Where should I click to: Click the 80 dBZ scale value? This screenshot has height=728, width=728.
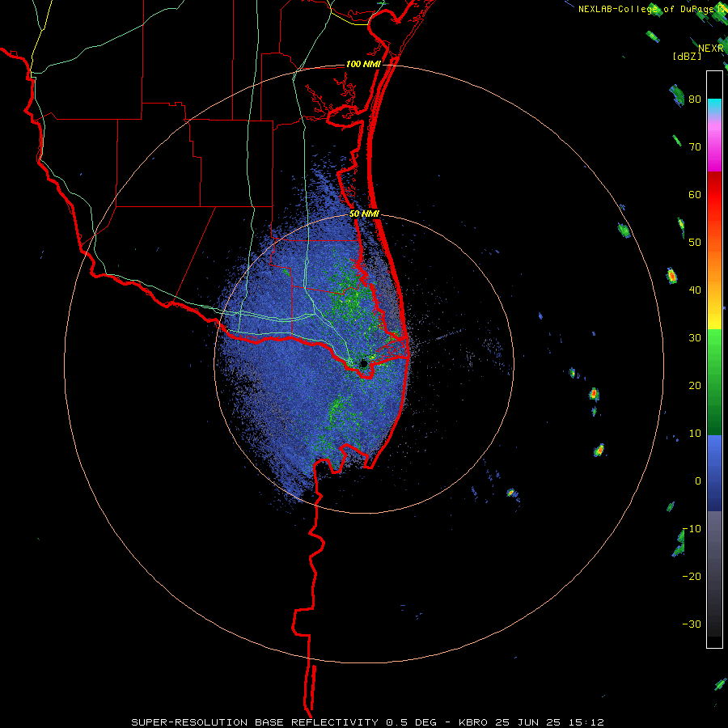(x=695, y=99)
